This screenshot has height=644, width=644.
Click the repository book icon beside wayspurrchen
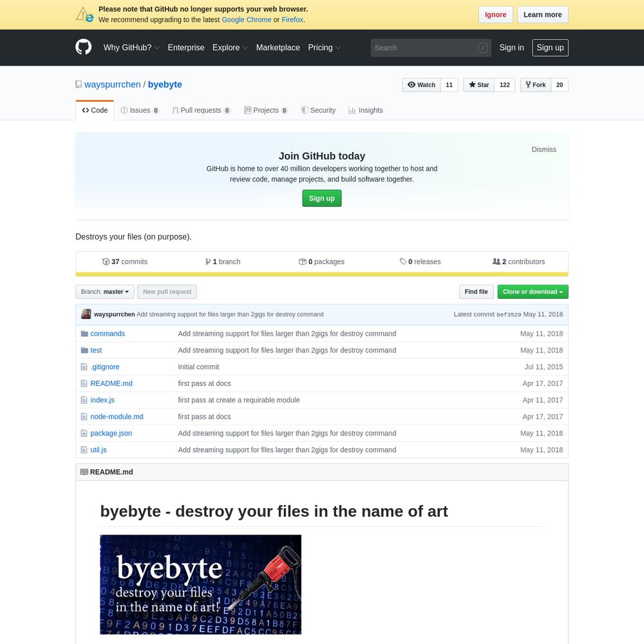point(79,84)
